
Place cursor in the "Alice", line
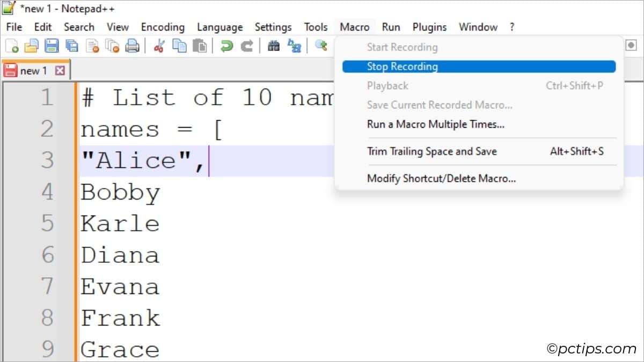click(x=143, y=160)
